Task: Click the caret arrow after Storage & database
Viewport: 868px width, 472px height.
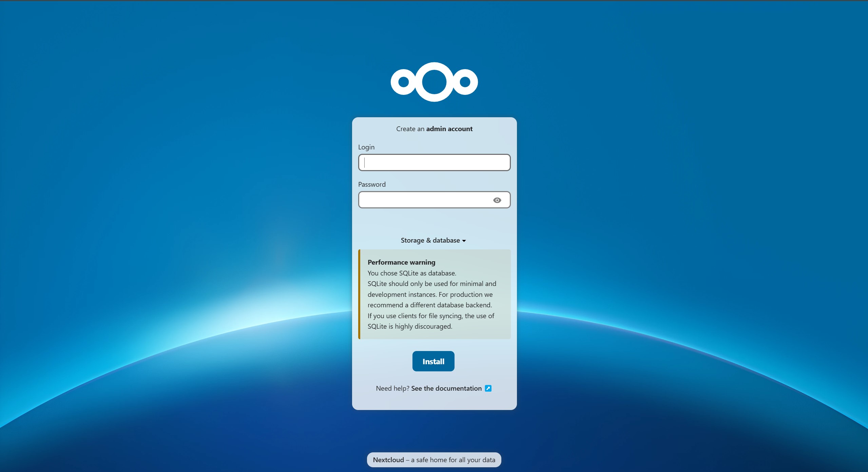Action: pos(464,241)
